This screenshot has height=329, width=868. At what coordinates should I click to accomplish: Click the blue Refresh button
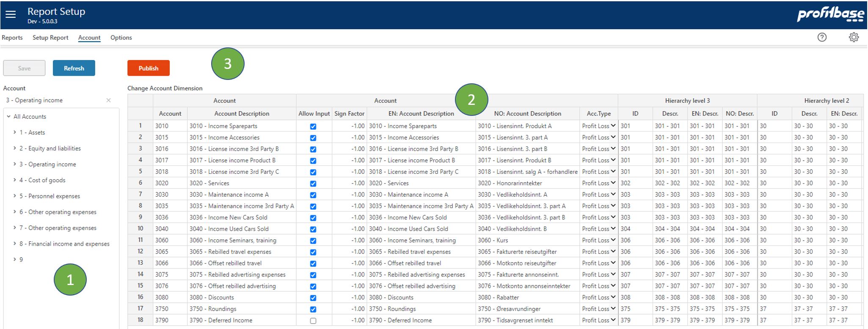tap(74, 68)
